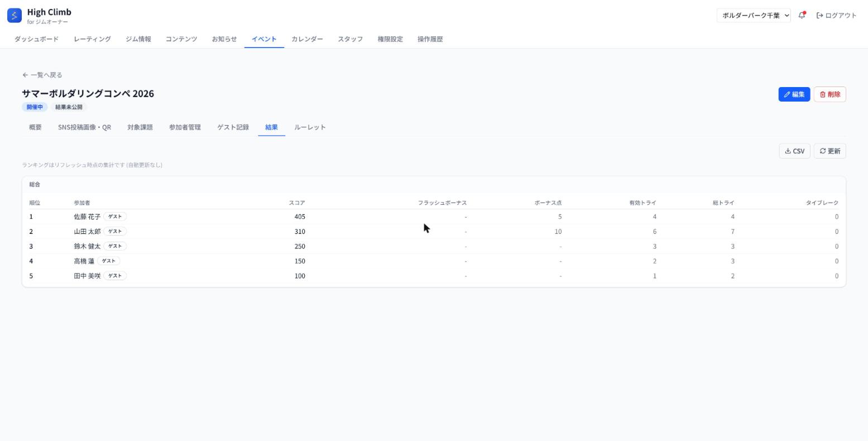Click participant name 佐藤 花子
Image resolution: width=868 pixels, height=441 pixels.
pos(87,217)
